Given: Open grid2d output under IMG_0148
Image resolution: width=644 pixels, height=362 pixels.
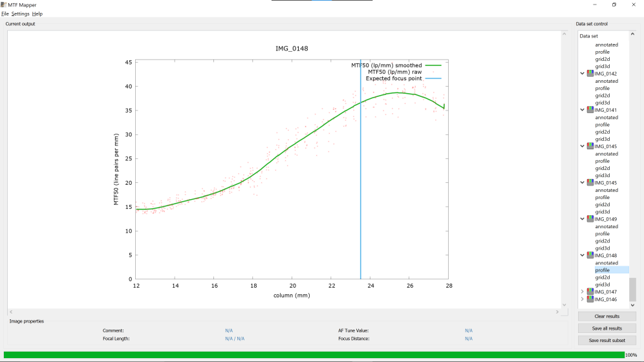Looking at the screenshot, I should click(603, 277).
